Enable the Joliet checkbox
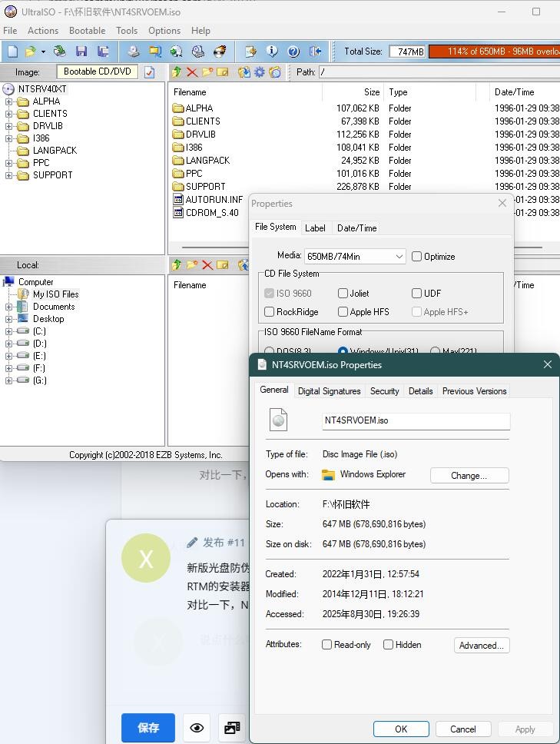 pos(343,293)
